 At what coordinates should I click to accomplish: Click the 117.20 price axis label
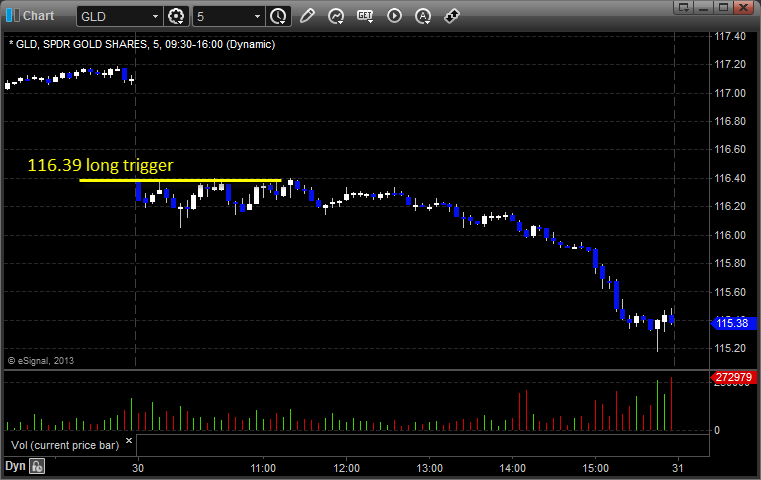click(730, 65)
